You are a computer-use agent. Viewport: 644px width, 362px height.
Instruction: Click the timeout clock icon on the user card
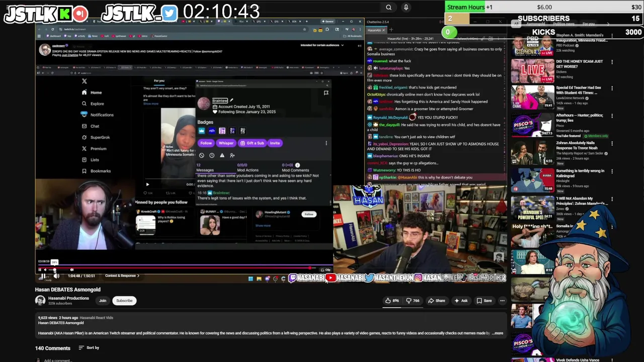click(212, 155)
